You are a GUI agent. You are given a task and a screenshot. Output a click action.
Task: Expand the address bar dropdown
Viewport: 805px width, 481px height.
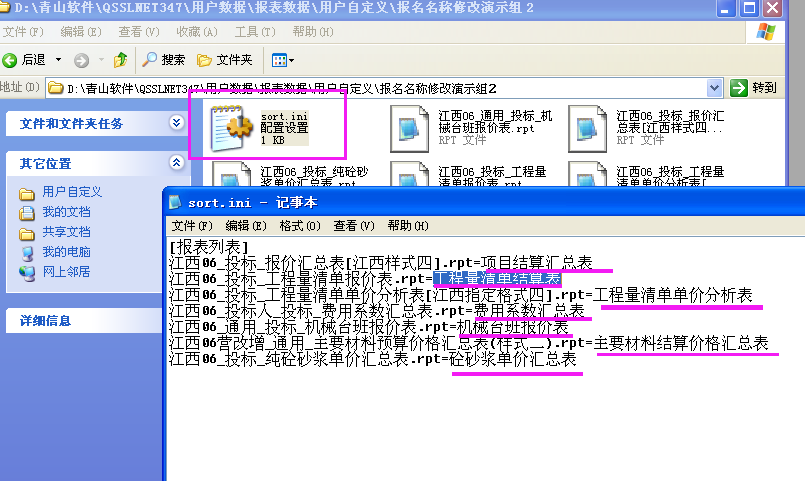[715, 88]
